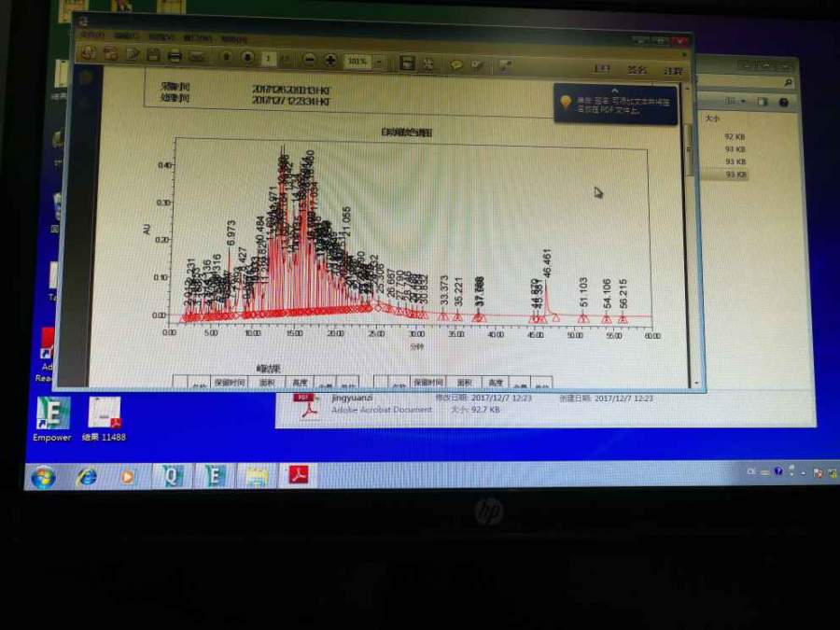The image size is (840, 630).
Task: Enter read mode with the expand icon
Action: (x=505, y=66)
